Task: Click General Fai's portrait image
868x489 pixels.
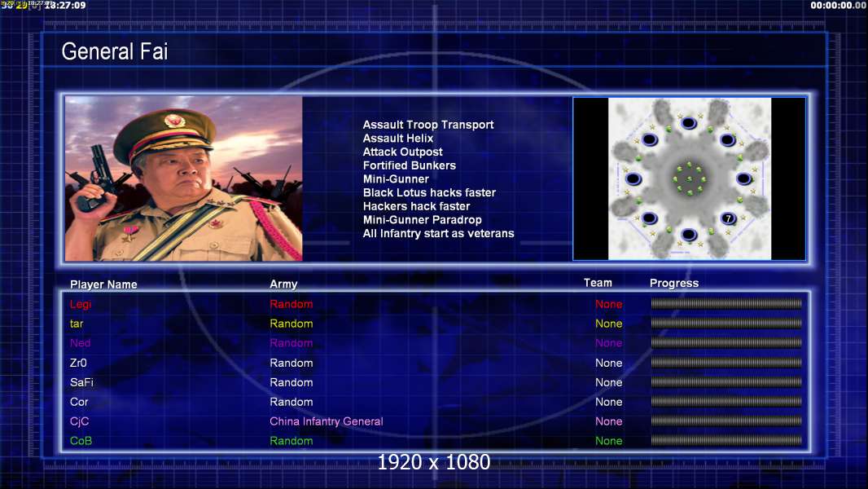Action: click(184, 178)
